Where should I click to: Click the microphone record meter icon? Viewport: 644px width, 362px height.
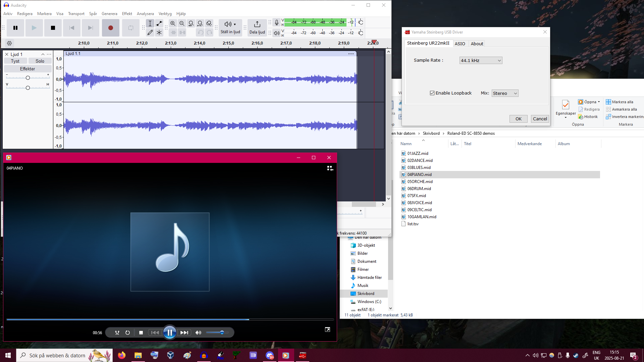pyautogui.click(x=276, y=22)
